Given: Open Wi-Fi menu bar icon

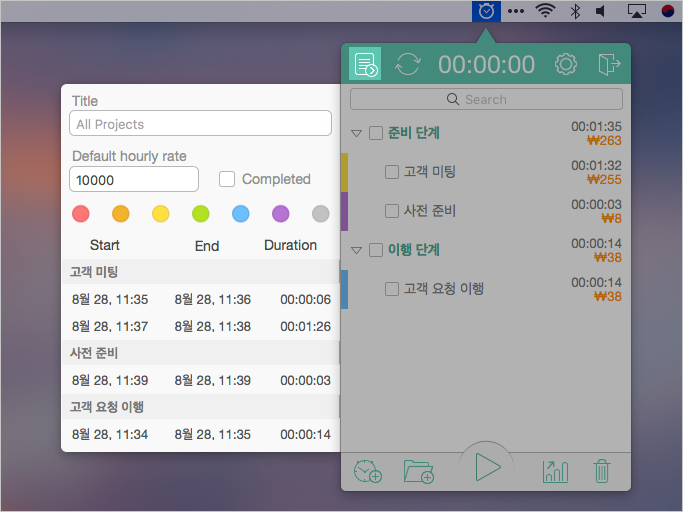Looking at the screenshot, I should 545,11.
